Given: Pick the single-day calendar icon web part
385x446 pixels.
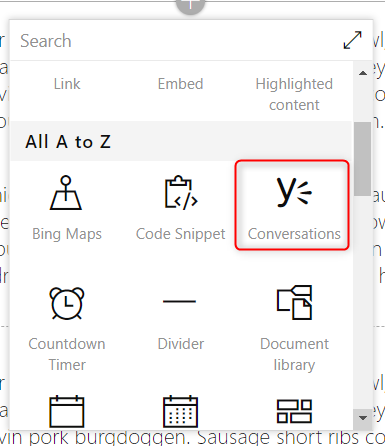Looking at the screenshot, I should click(67, 411).
